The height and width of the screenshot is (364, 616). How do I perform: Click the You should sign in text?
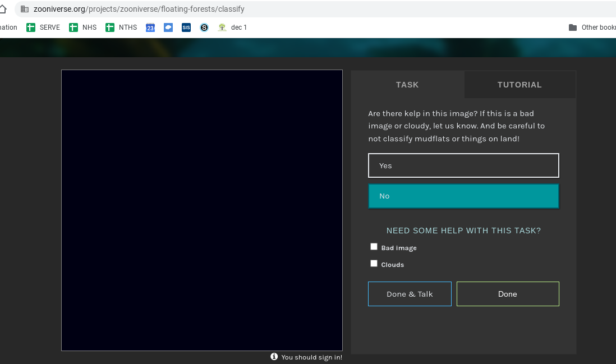pos(312,357)
